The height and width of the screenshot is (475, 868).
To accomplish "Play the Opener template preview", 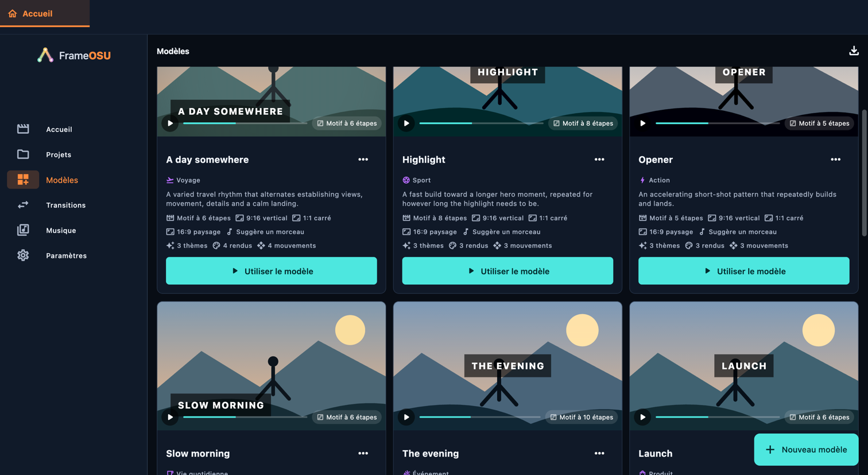I will (x=643, y=123).
